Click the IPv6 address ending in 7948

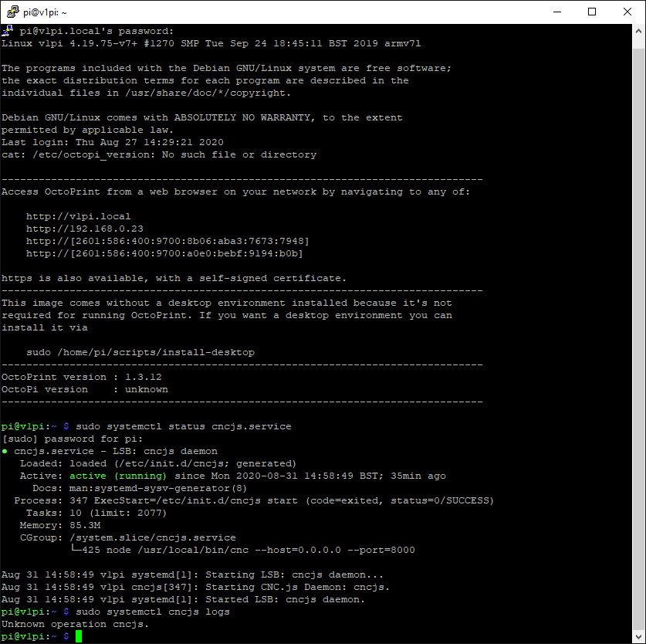pos(167,241)
